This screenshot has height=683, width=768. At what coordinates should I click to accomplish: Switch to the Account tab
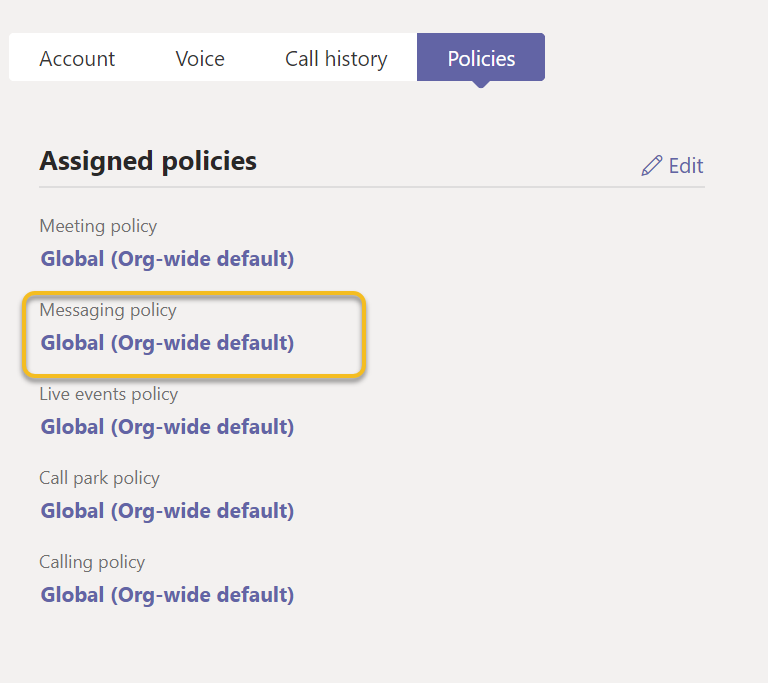[77, 59]
